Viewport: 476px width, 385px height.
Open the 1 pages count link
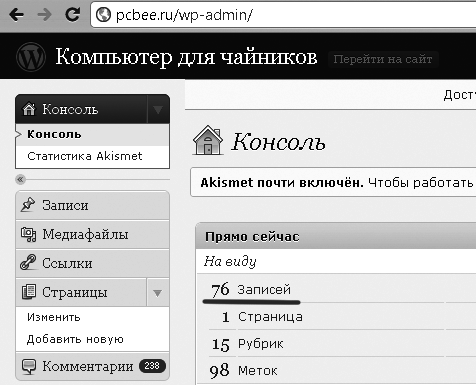[x=226, y=317]
